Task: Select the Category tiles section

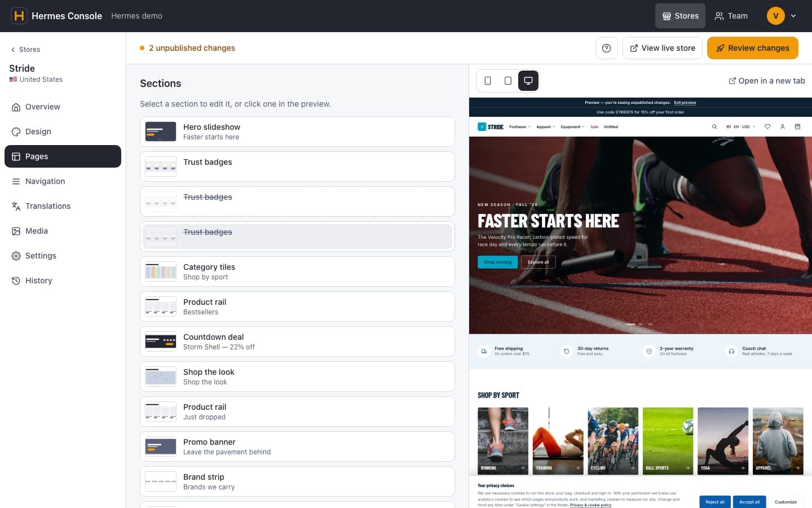Action: tap(297, 271)
